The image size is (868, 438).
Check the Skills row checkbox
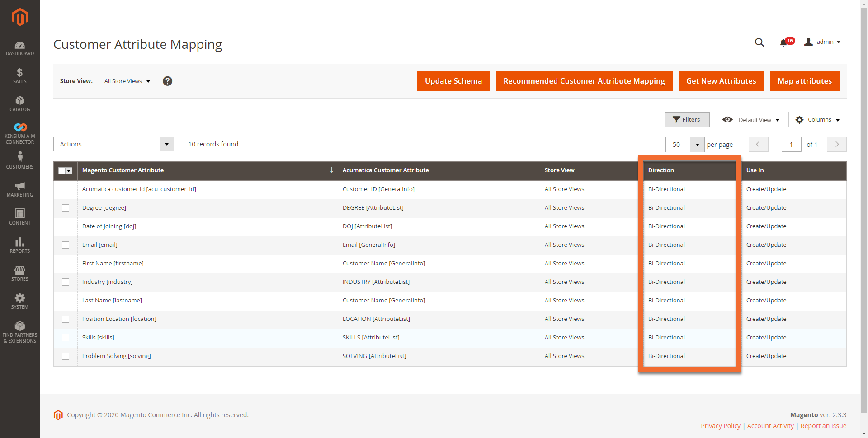click(66, 338)
